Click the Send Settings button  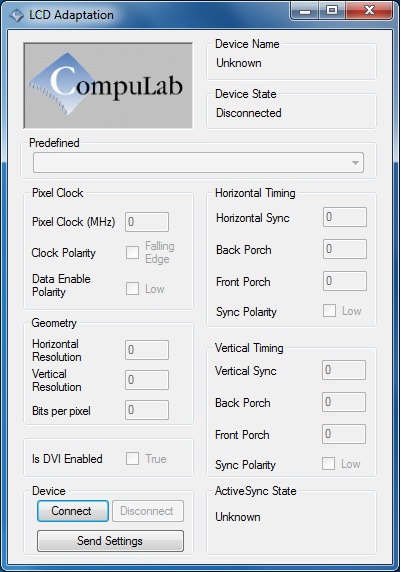point(110,541)
